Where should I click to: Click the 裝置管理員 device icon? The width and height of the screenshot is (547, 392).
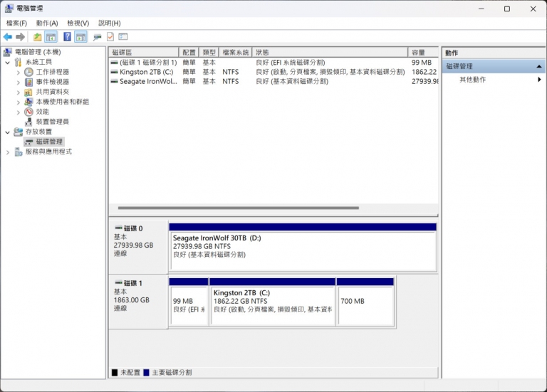tap(28, 122)
